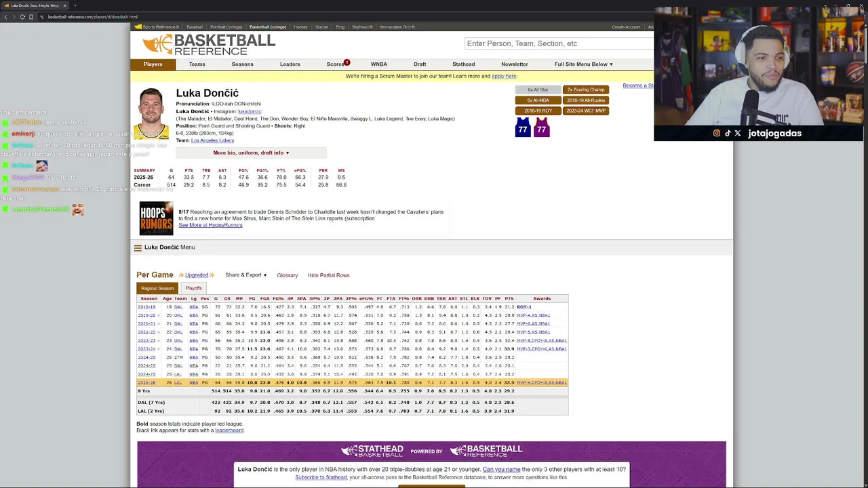Open the Stathead navigation item
This screenshot has width=868, height=488.
coord(464,64)
